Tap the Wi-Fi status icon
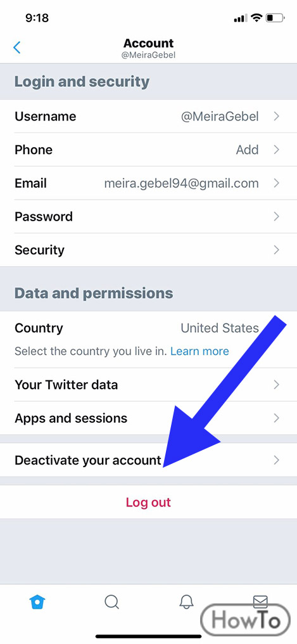Image resolution: width=297 pixels, height=644 pixels. tap(257, 18)
